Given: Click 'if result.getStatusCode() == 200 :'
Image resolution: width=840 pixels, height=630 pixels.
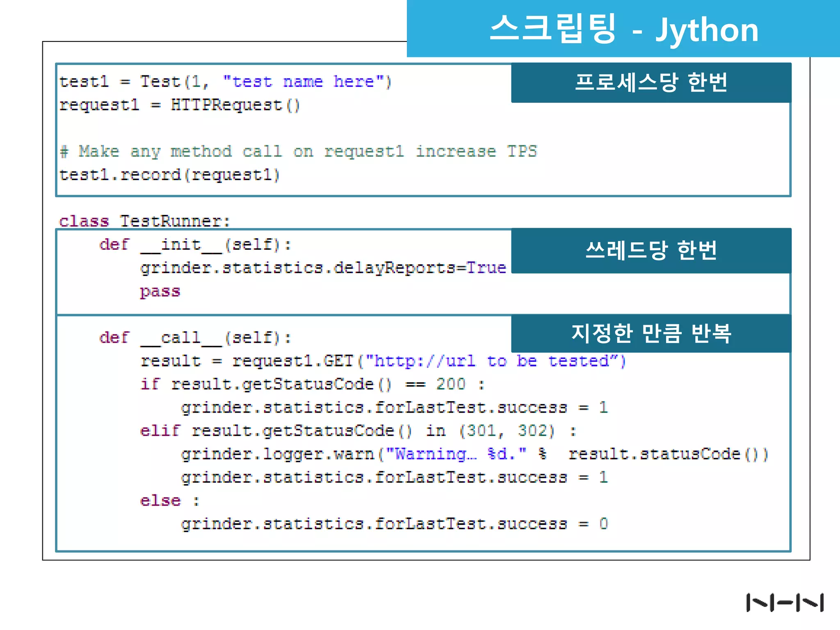Looking at the screenshot, I should 313,384.
